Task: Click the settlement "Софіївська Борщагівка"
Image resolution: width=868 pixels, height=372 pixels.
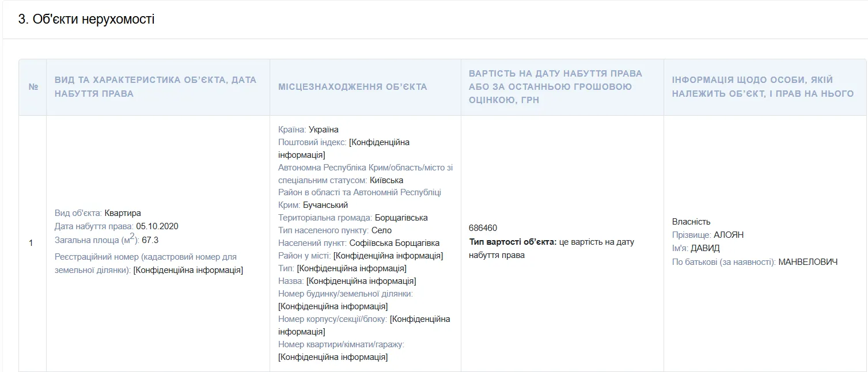Action: (394, 243)
